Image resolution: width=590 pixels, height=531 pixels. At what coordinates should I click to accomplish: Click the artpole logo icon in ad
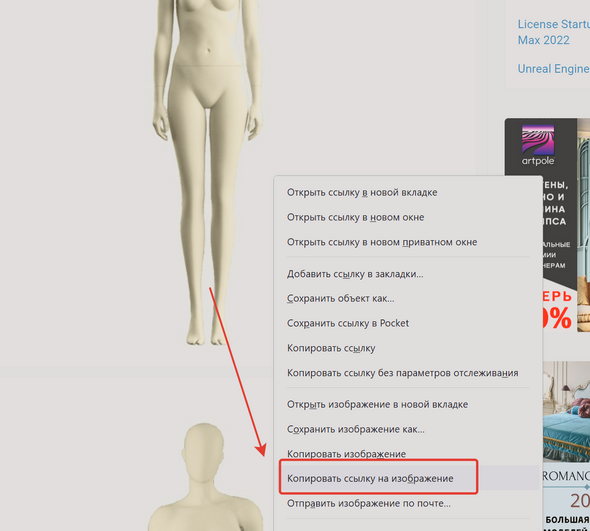pos(538,145)
